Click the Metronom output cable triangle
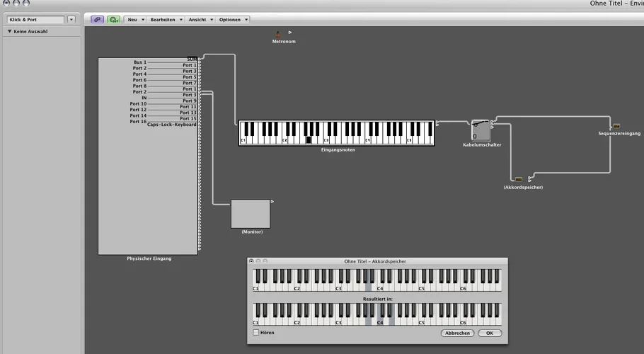 point(290,32)
